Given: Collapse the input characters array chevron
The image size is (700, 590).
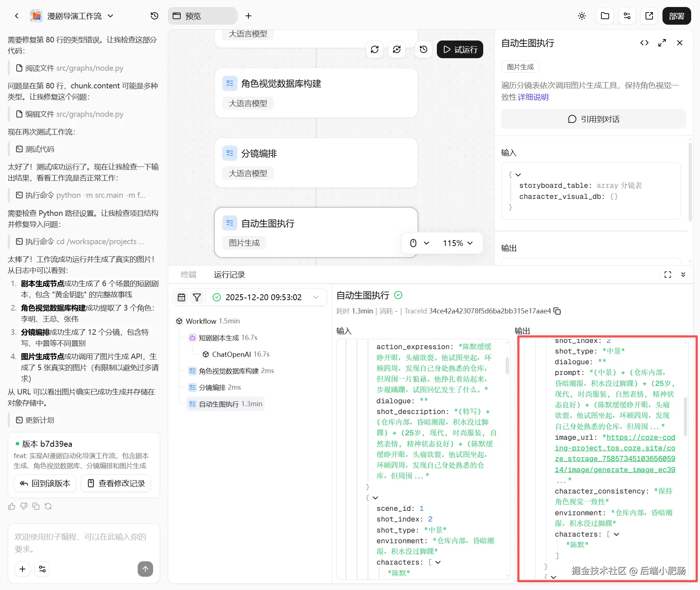Looking at the screenshot, I should [438, 562].
